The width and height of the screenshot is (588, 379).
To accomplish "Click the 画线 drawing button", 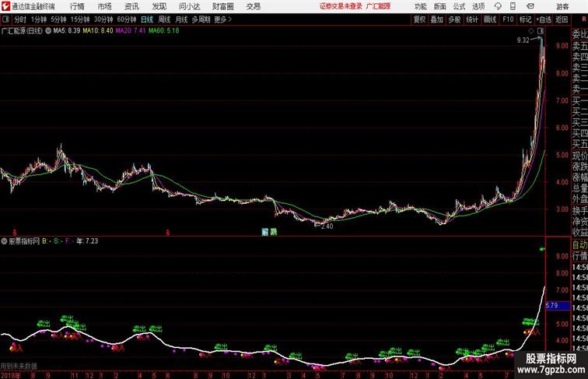I will point(490,19).
